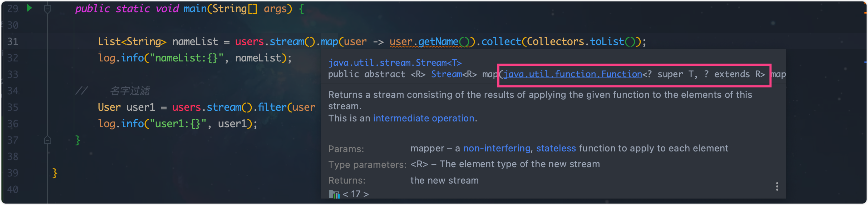Click the collect method call on line 31
The height and width of the screenshot is (205, 868).
[x=501, y=42]
